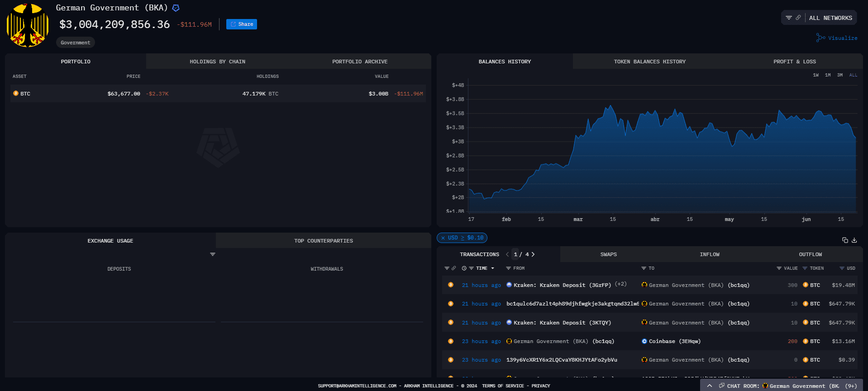Image resolution: width=868 pixels, height=391 pixels.
Task: Switch to the Top Counterparties tab
Action: (324, 240)
